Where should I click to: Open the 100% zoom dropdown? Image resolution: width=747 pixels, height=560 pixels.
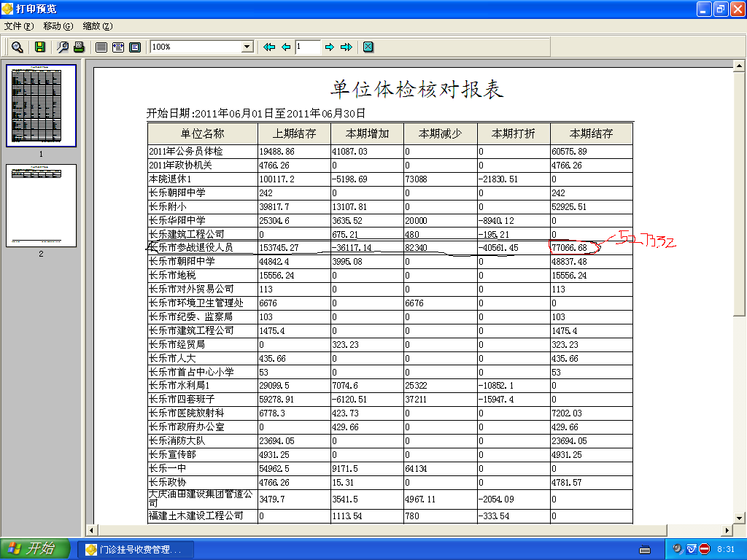pos(247,47)
